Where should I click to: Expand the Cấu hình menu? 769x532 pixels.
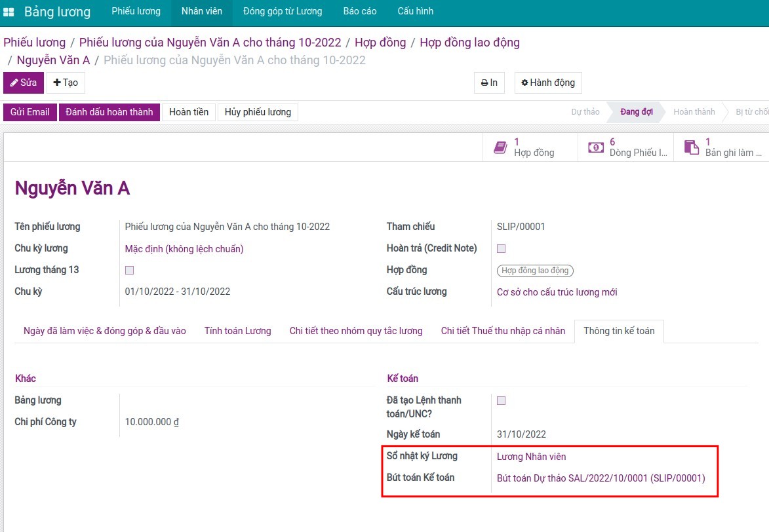pyautogui.click(x=415, y=11)
